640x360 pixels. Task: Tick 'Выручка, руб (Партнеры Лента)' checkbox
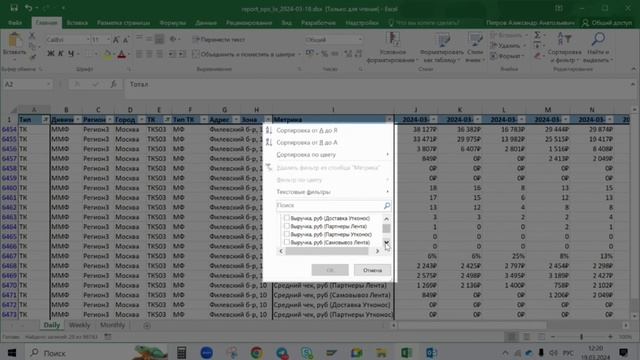(287, 226)
